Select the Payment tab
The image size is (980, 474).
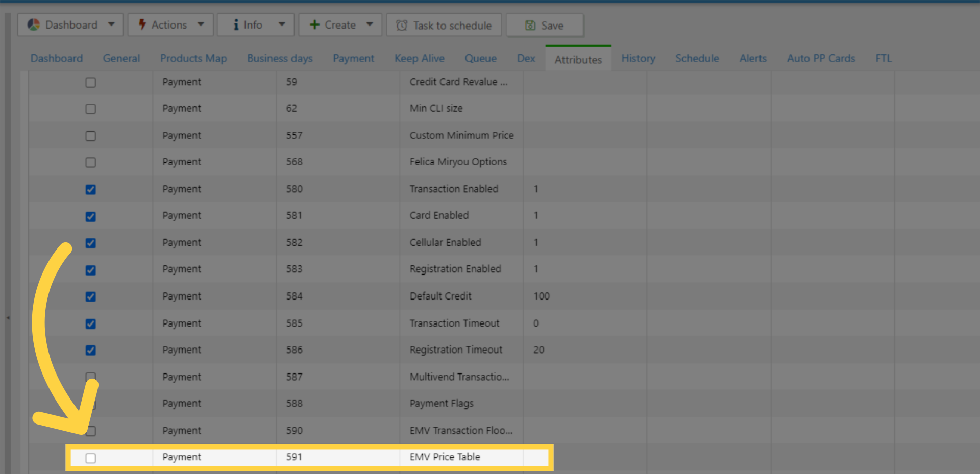354,58
